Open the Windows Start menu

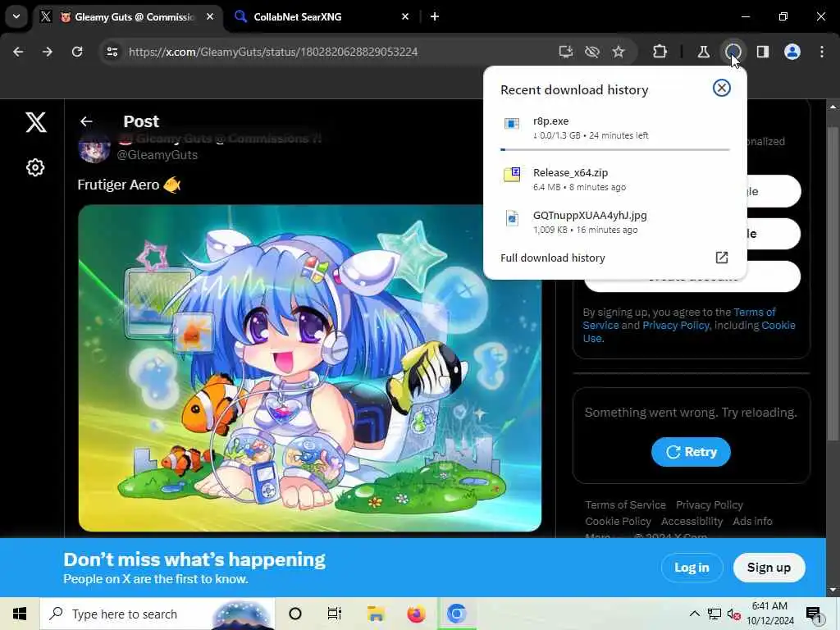tap(20, 614)
